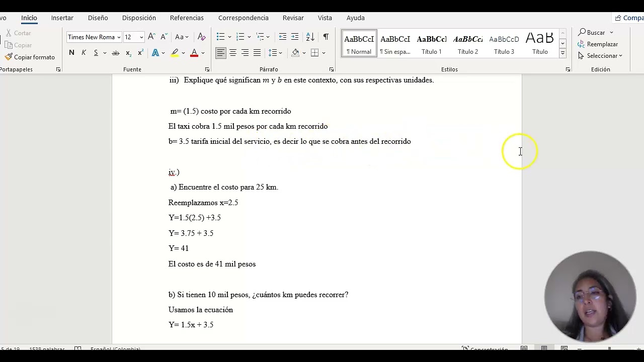Expand the highlight color dropdown arrow
The image size is (644, 362).
pyautogui.click(x=183, y=53)
